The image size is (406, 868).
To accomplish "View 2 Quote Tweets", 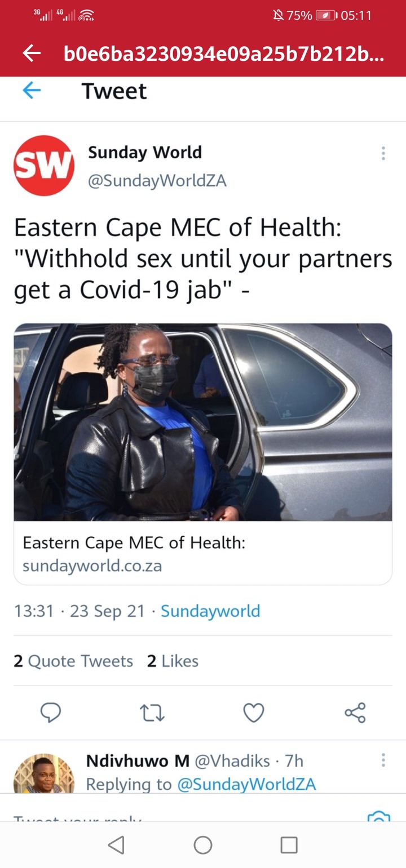I will 73,661.
